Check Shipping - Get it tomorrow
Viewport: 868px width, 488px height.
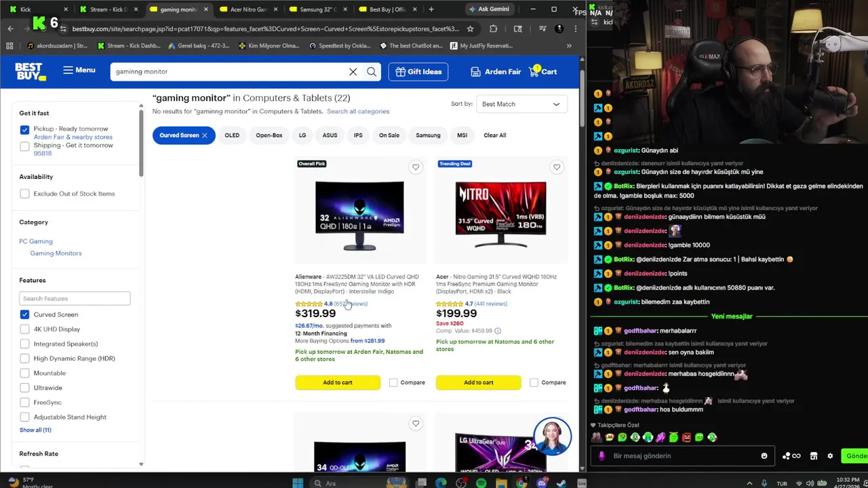click(24, 146)
